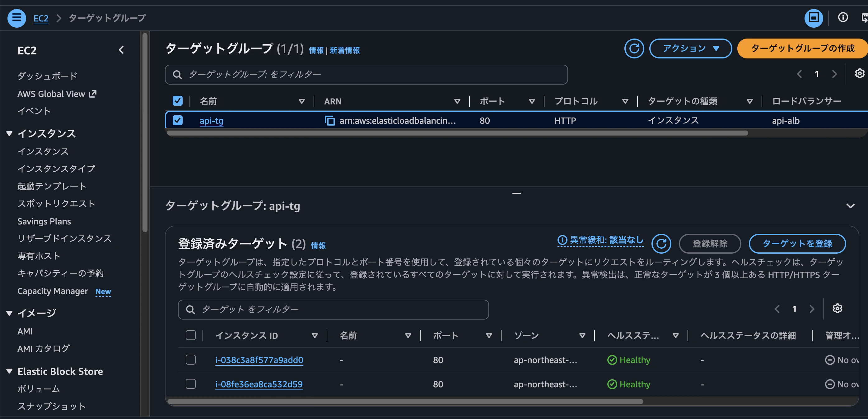Open AMI カタログ in sidebar
The image size is (868, 419).
pyautogui.click(x=44, y=348)
